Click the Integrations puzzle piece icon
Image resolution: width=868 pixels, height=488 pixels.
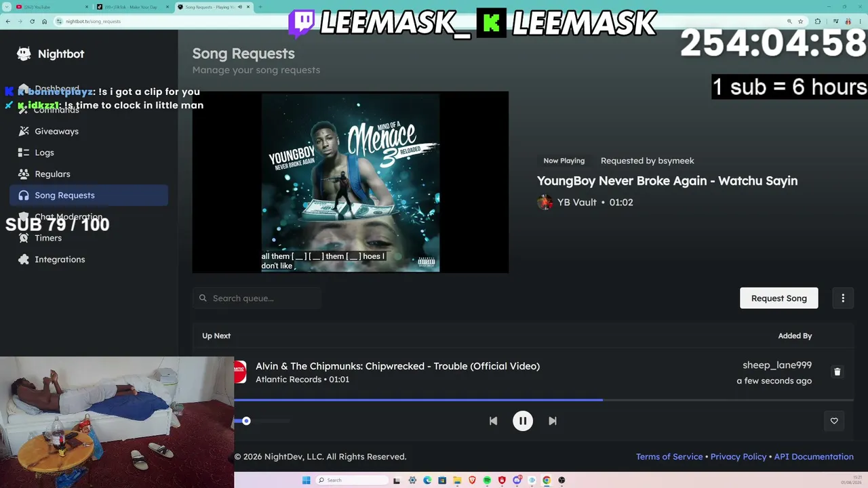click(24, 260)
